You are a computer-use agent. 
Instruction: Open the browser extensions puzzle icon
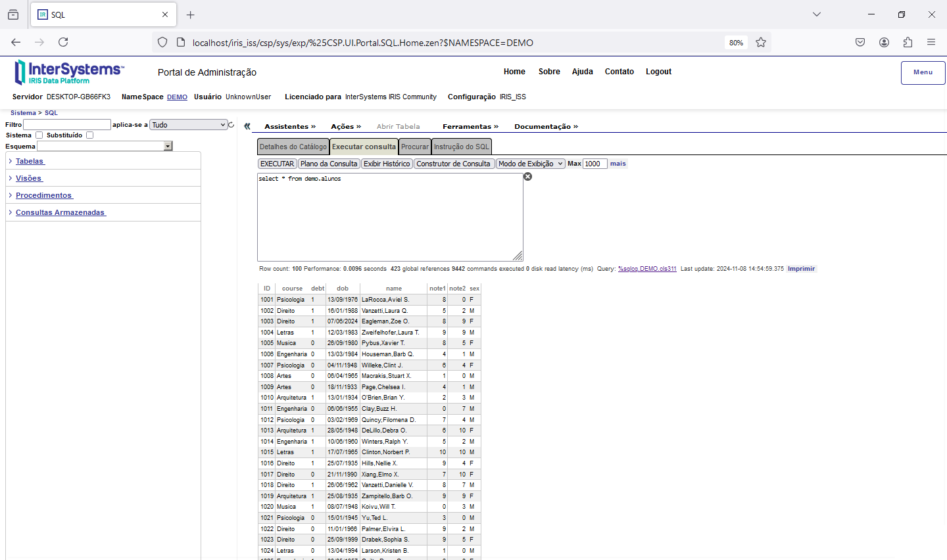(908, 42)
